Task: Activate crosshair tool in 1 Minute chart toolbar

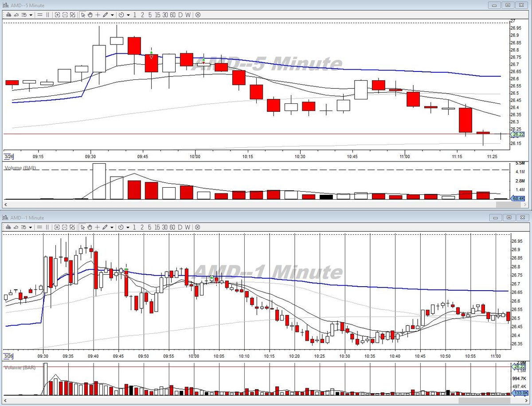Action: 98,227
